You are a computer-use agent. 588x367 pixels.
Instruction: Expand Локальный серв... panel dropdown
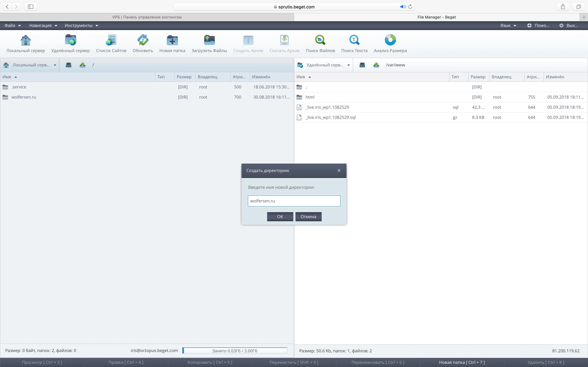coord(55,65)
